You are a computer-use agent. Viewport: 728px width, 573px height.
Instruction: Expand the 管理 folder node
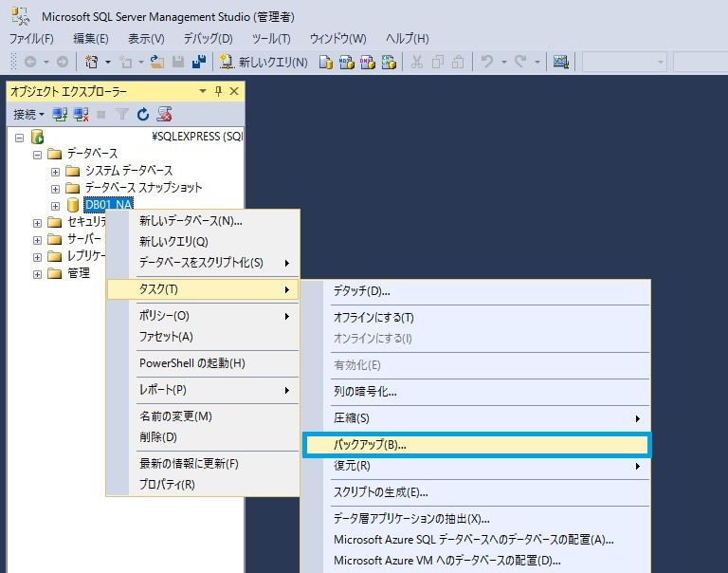click(x=37, y=274)
